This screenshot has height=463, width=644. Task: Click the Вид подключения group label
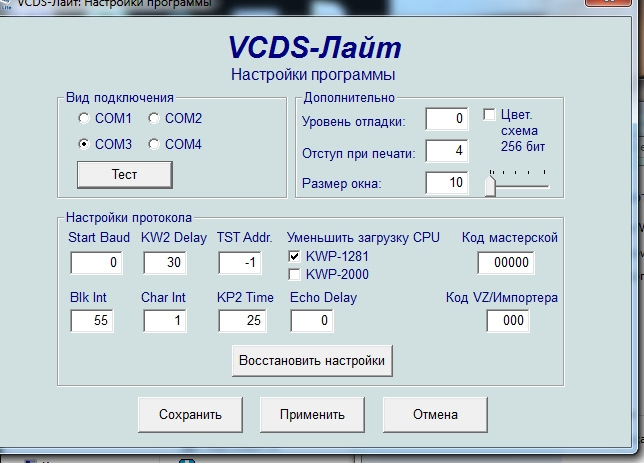(x=120, y=98)
